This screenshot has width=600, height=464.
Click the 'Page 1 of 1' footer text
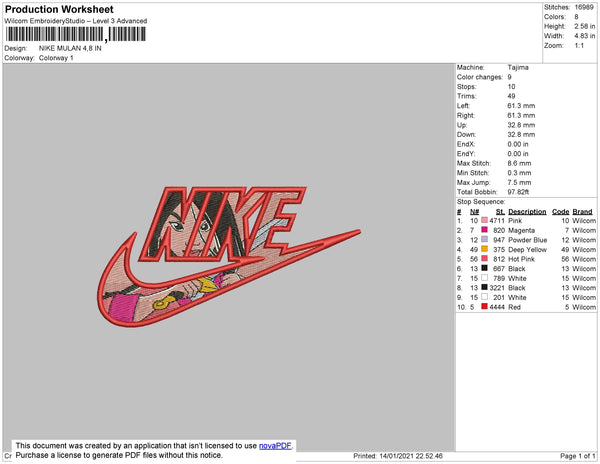(x=578, y=456)
